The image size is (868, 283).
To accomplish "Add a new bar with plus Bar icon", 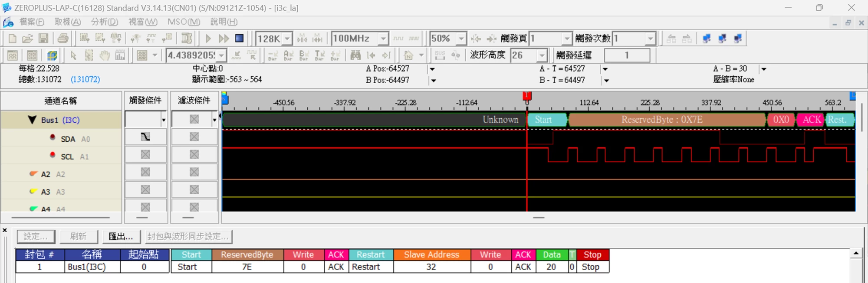I will (x=335, y=55).
